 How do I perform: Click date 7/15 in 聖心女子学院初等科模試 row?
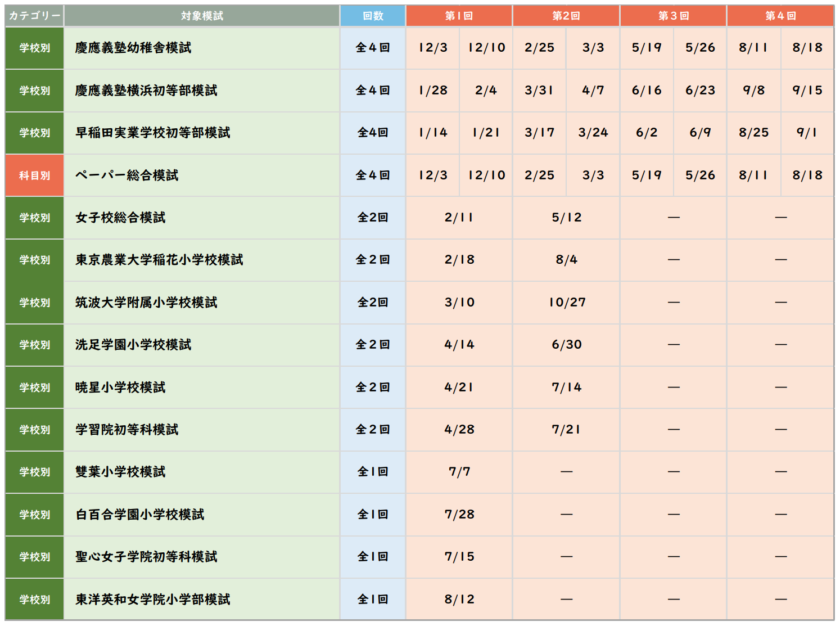(x=459, y=557)
